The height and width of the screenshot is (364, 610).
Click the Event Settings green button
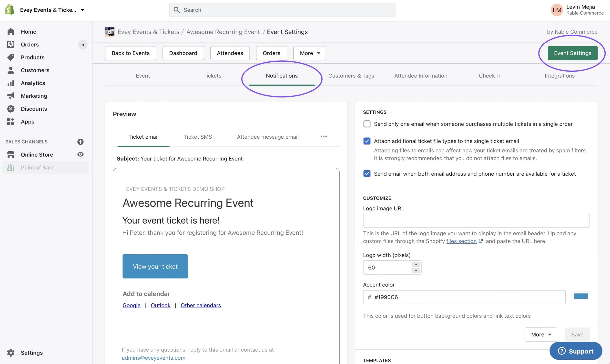573,53
